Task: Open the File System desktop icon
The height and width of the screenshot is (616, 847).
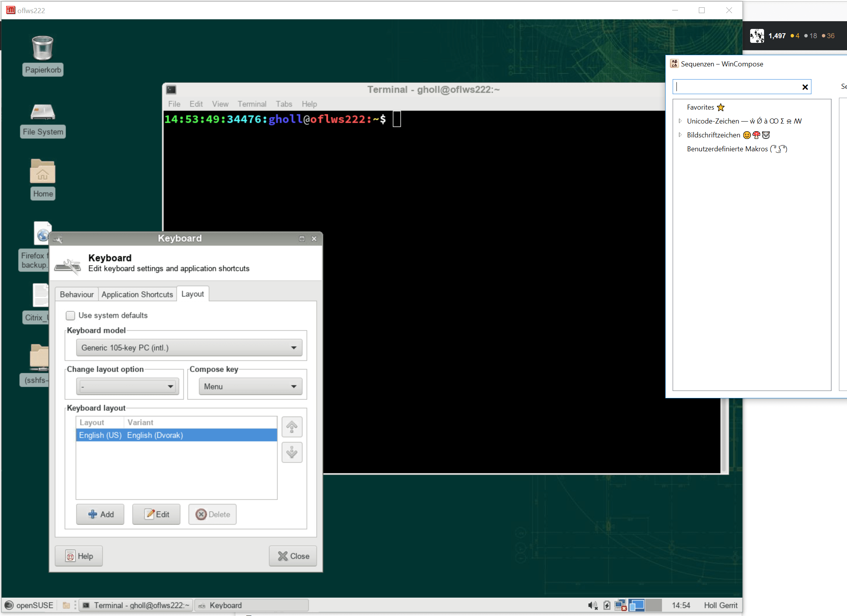Action: pyautogui.click(x=42, y=112)
